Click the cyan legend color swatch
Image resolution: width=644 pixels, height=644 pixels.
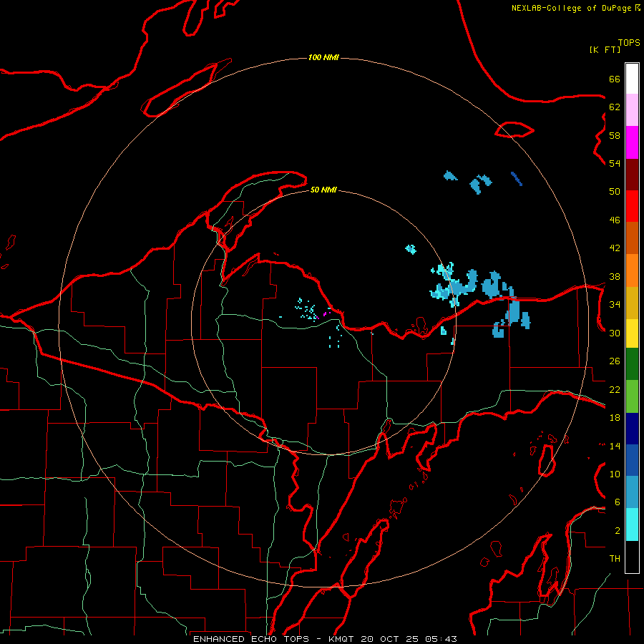click(632, 525)
